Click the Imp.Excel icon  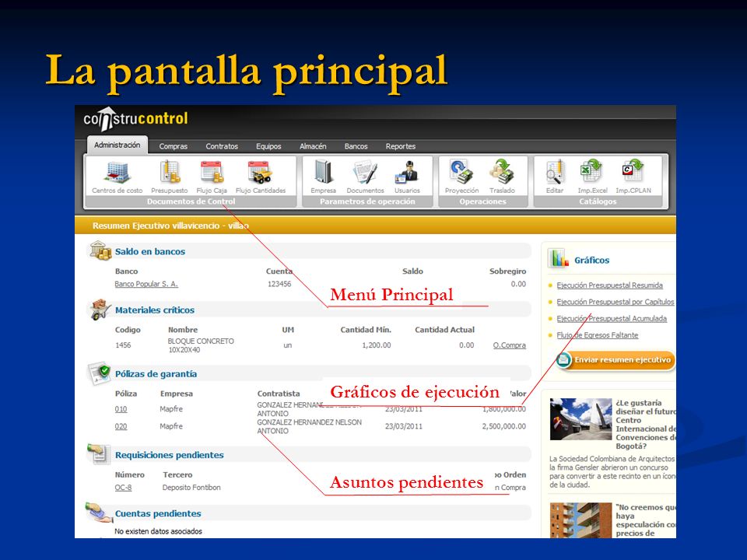point(591,171)
